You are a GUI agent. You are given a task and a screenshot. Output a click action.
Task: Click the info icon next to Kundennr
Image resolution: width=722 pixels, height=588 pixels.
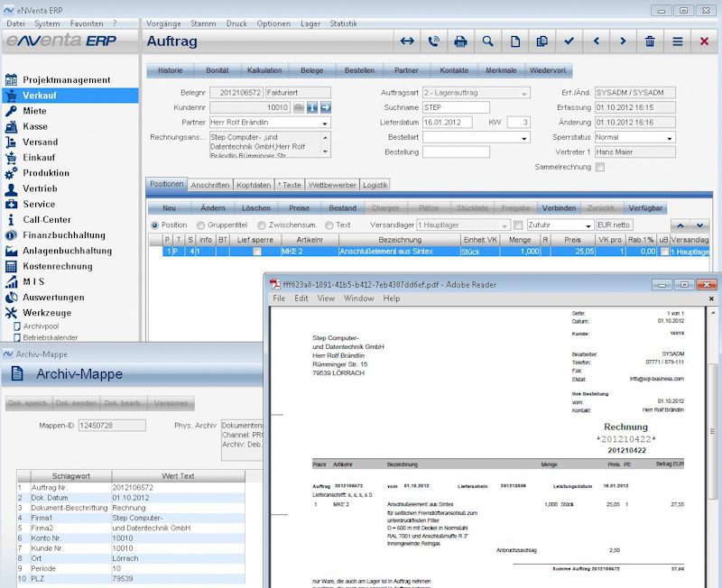click(x=312, y=107)
